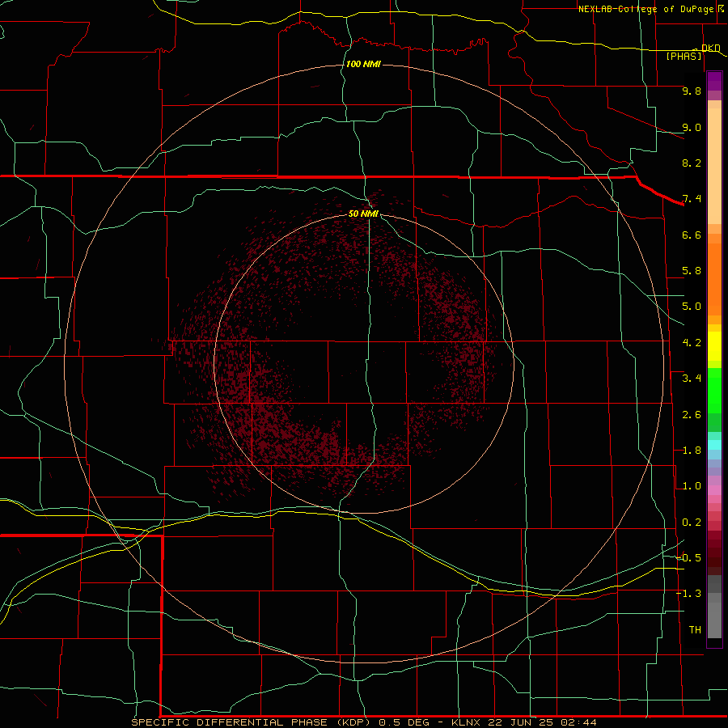
Task: Click the cyan color band just above 1.8
Action: click(x=714, y=445)
